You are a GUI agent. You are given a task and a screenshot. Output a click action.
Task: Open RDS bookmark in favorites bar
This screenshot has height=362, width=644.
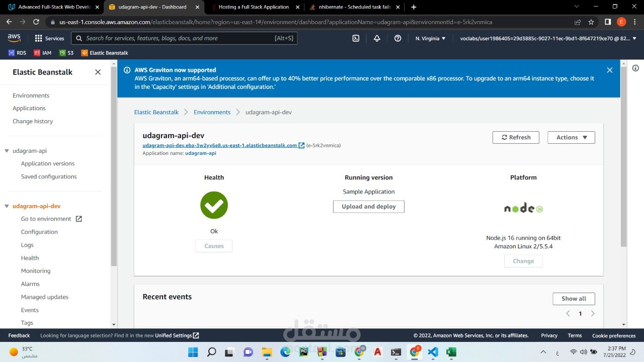17,53
